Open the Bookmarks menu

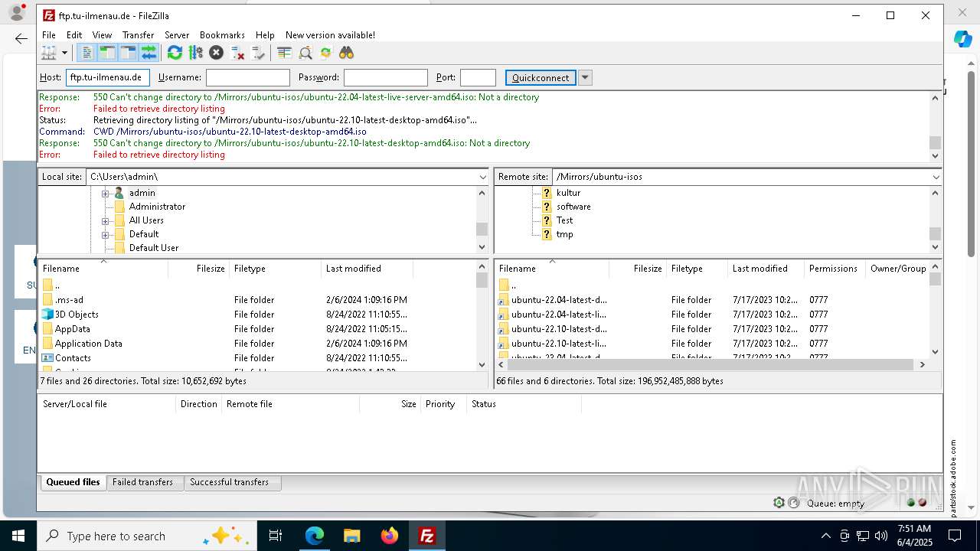[x=222, y=35]
